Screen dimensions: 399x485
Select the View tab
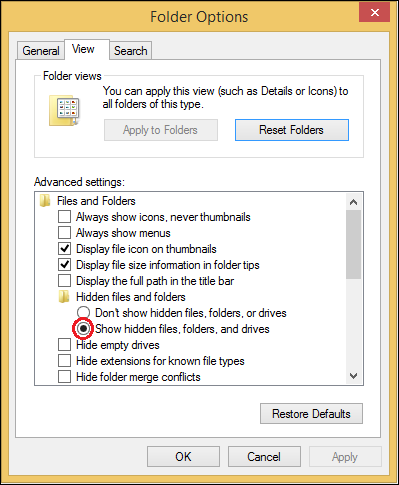pyautogui.click(x=87, y=49)
